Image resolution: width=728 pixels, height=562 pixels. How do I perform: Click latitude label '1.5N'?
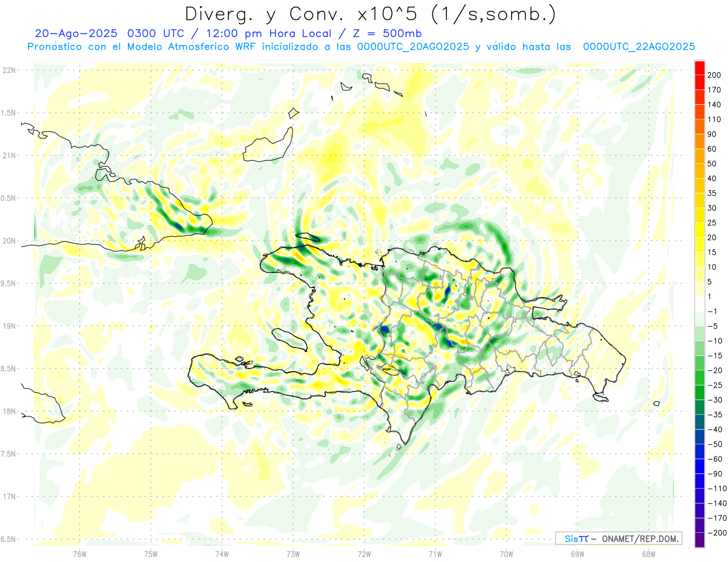click(8, 113)
